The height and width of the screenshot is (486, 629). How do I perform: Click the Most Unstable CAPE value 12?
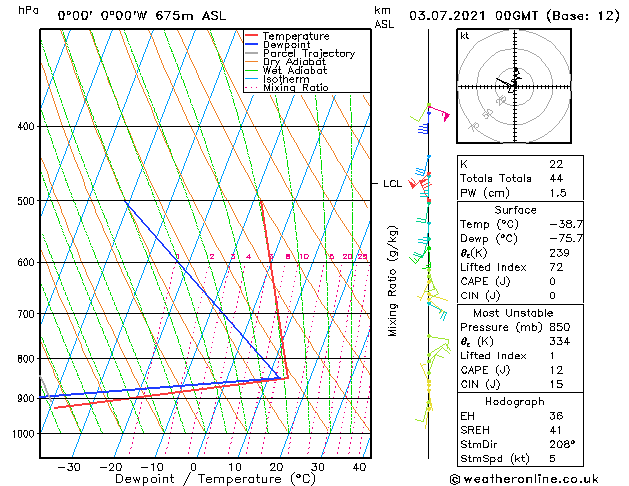(556, 370)
